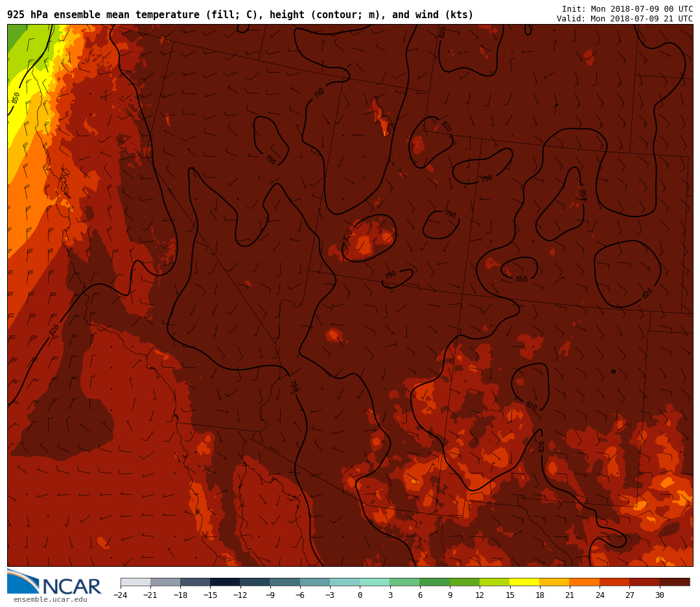Click the -6 colorbar tick label
The height and width of the screenshot is (607, 700).
point(300,595)
